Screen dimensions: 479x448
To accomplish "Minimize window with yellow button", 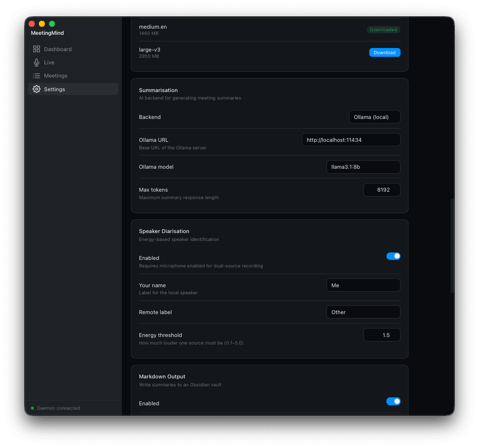I will click(42, 24).
